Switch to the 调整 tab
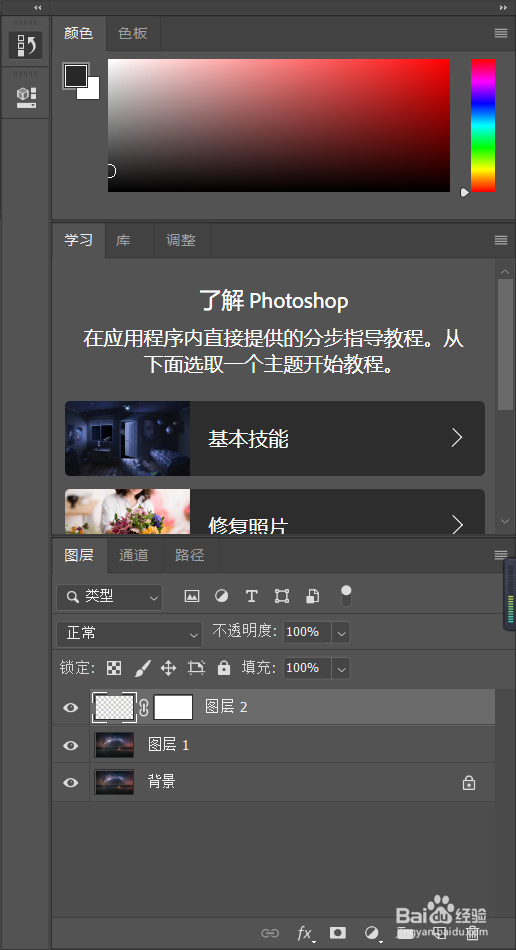The image size is (516, 950). (181, 240)
